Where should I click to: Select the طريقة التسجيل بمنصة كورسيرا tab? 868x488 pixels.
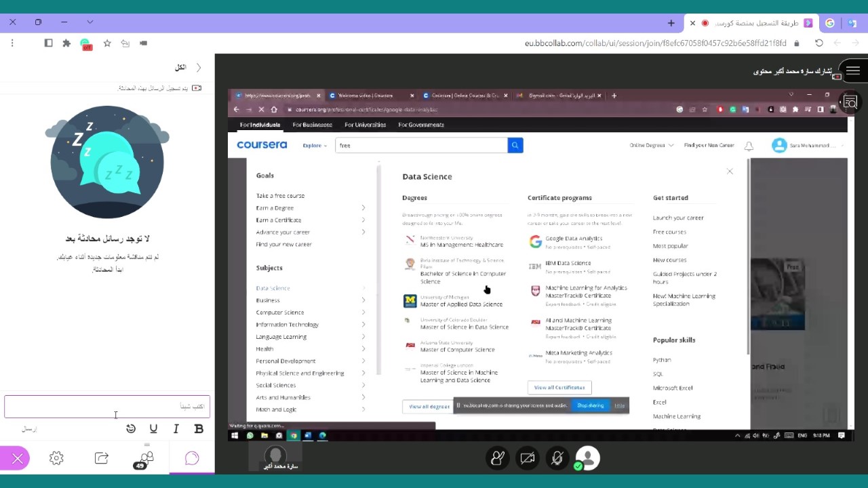pos(753,22)
